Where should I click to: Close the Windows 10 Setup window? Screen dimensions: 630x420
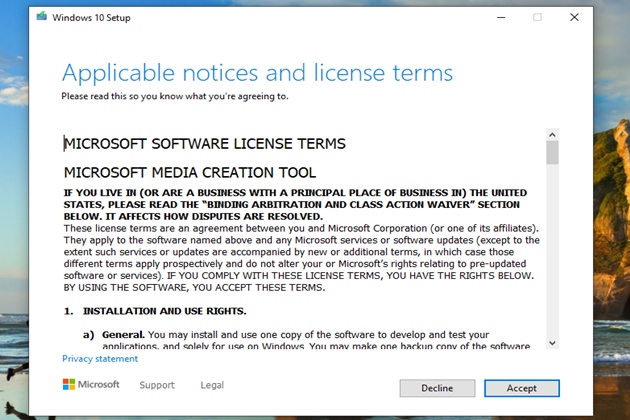[574, 17]
